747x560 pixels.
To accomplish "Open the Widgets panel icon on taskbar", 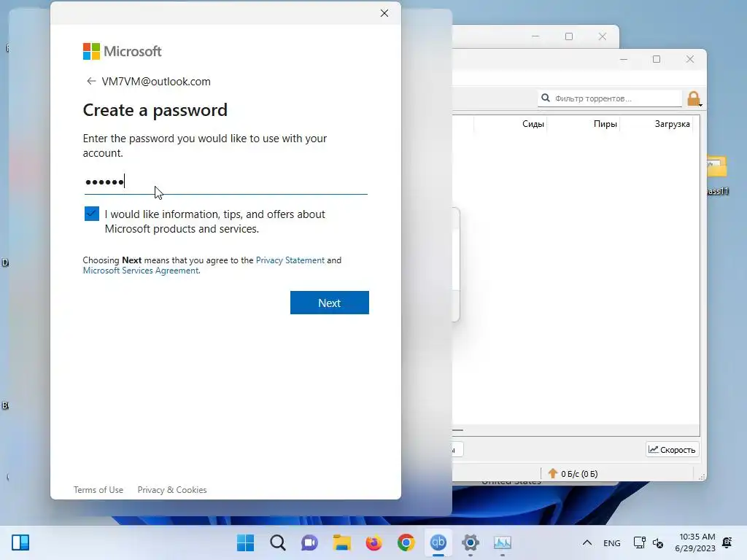I will (x=20, y=542).
